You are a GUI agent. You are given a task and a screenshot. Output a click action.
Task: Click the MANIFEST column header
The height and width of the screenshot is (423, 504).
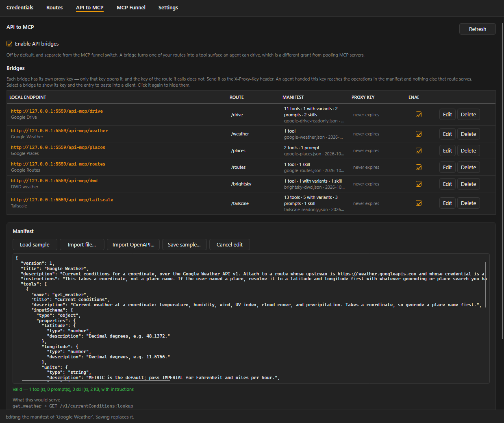tap(293, 97)
